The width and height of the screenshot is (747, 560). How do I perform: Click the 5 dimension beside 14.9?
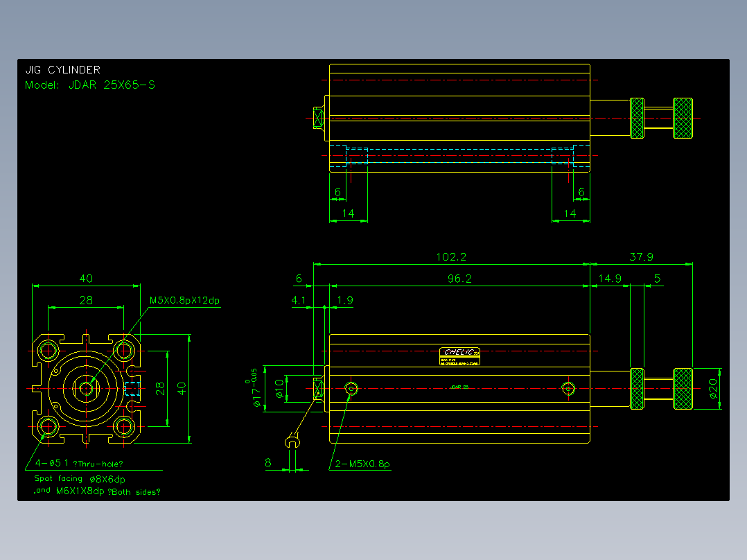[x=658, y=279]
